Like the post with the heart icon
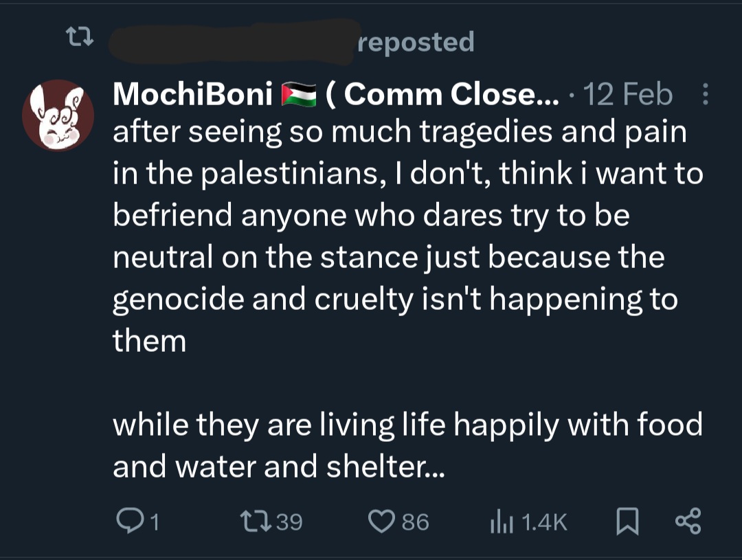742x560 pixels. (381, 522)
